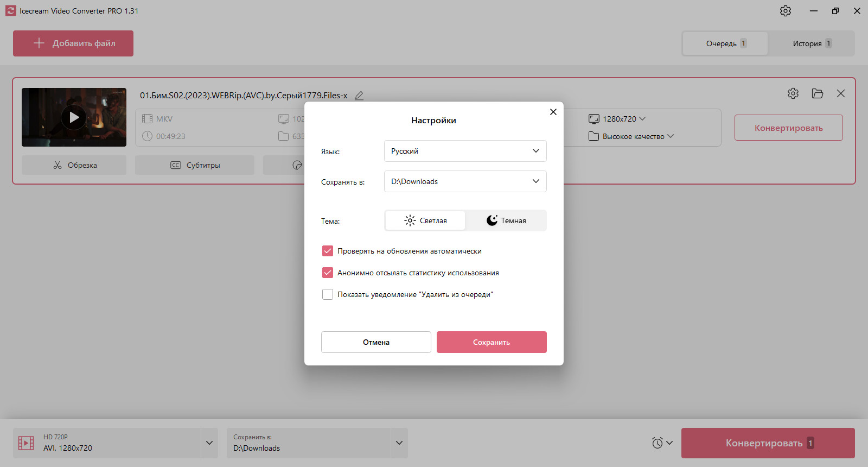
Task: Click moon icon in Темная theme
Action: point(492,220)
